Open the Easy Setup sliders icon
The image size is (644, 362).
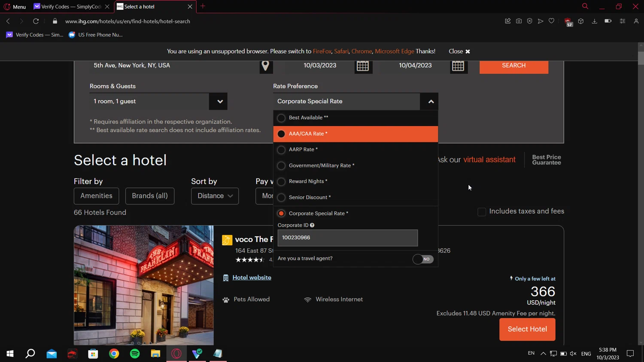pyautogui.click(x=622, y=21)
